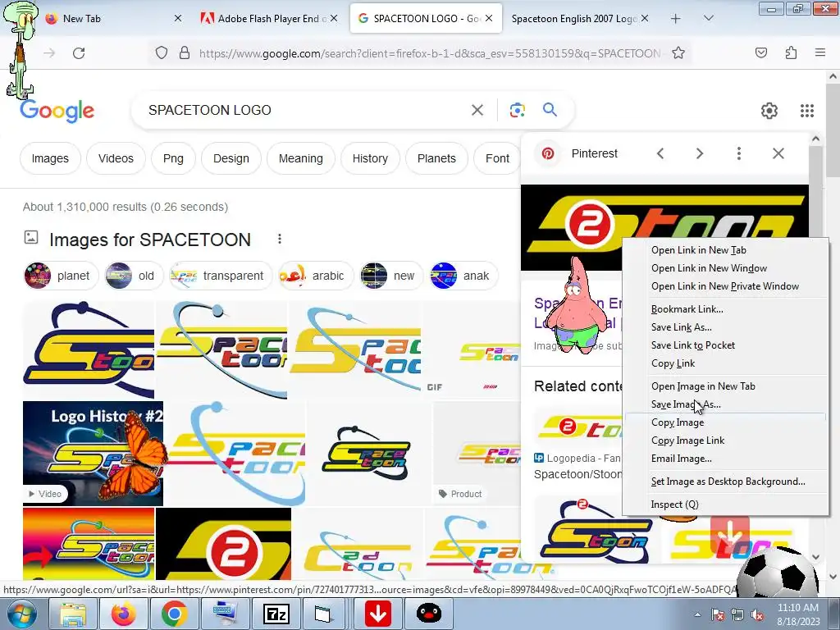The width and height of the screenshot is (840, 630).
Task: Choose Email Image from context menu
Action: point(681,459)
